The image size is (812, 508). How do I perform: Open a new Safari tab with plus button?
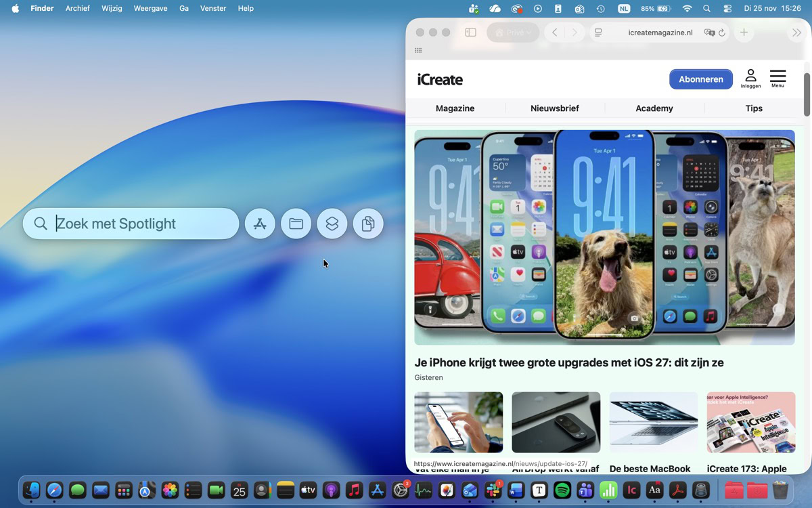744,33
